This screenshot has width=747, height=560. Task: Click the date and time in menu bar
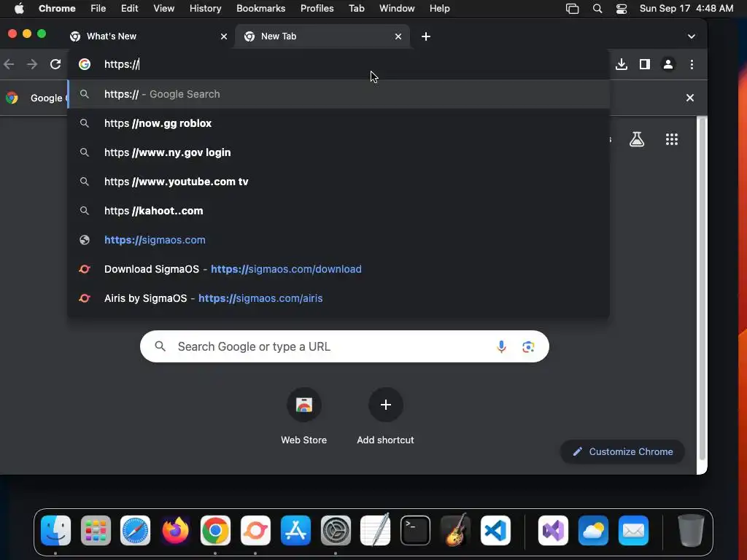click(686, 8)
